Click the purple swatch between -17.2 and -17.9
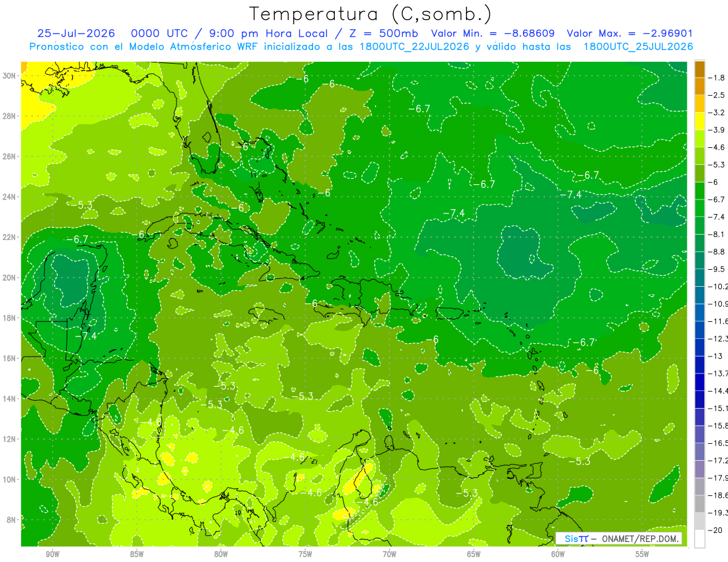 699,469
